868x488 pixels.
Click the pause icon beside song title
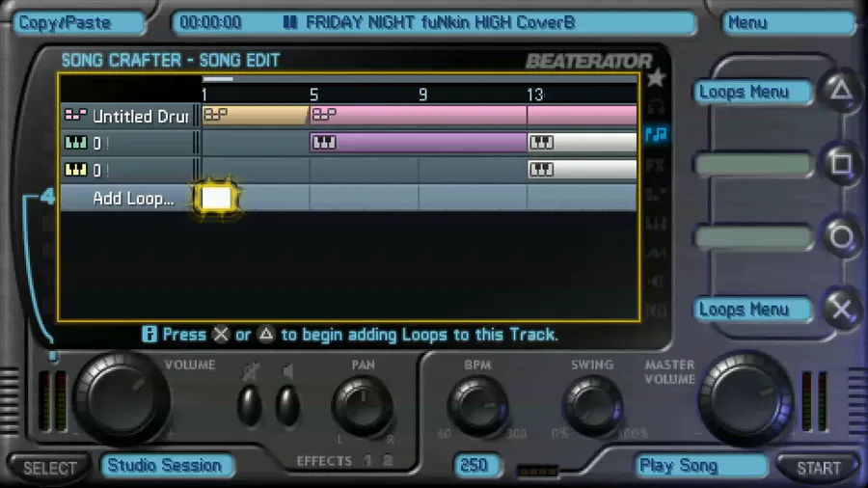[x=290, y=23]
